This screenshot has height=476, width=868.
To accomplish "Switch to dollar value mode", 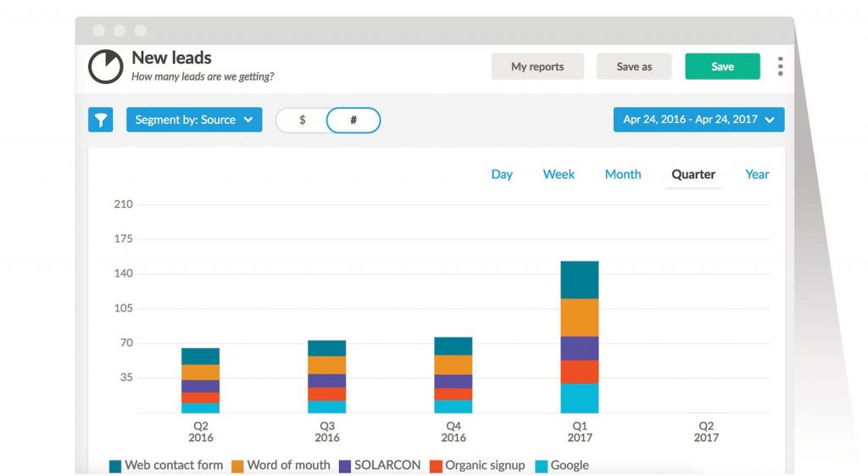I will [303, 120].
